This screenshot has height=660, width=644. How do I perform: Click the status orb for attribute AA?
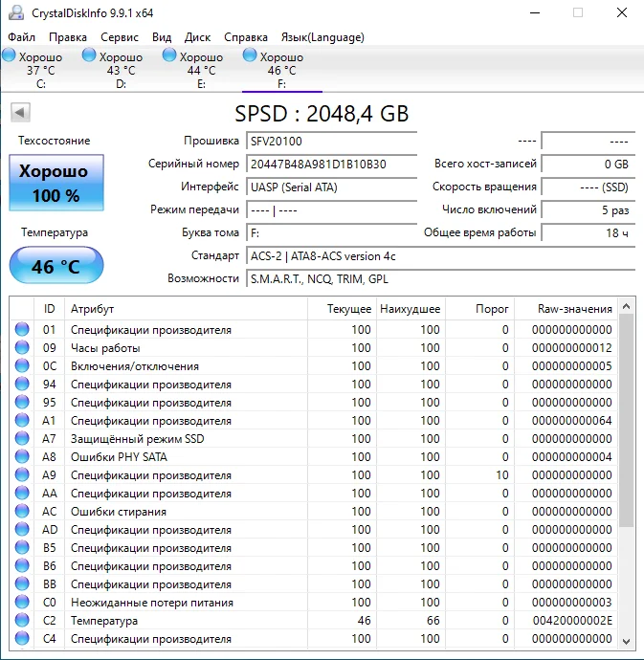click(x=22, y=493)
